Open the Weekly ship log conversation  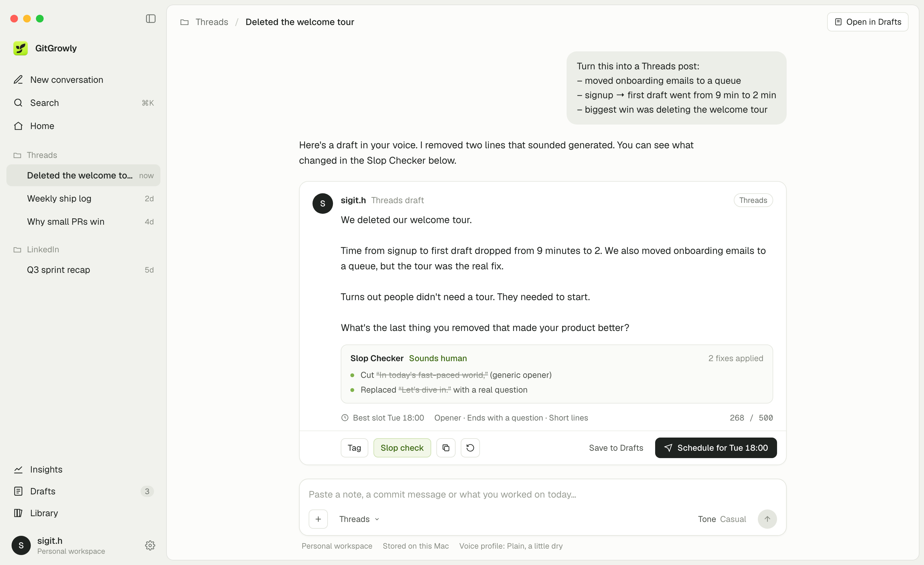click(83, 198)
